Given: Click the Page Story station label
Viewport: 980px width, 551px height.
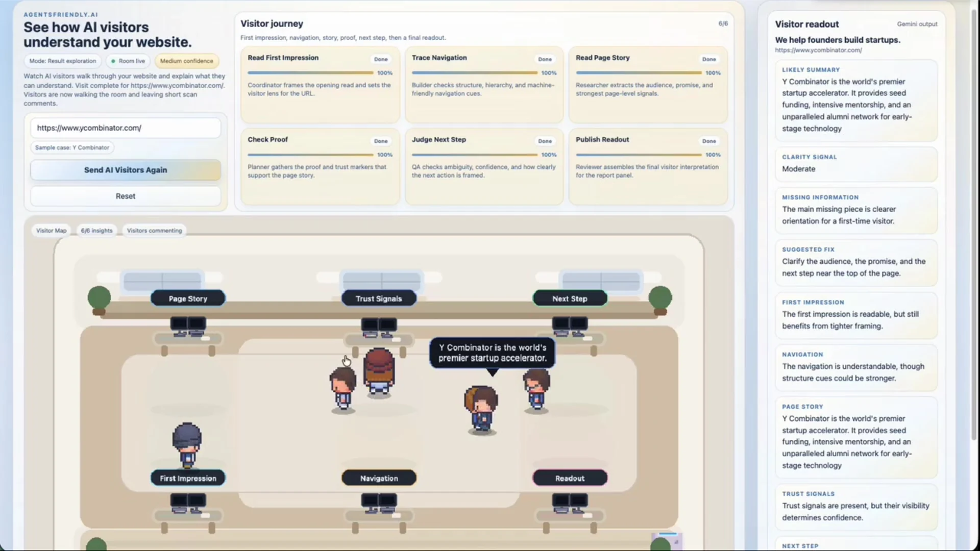Looking at the screenshot, I should pyautogui.click(x=188, y=298).
